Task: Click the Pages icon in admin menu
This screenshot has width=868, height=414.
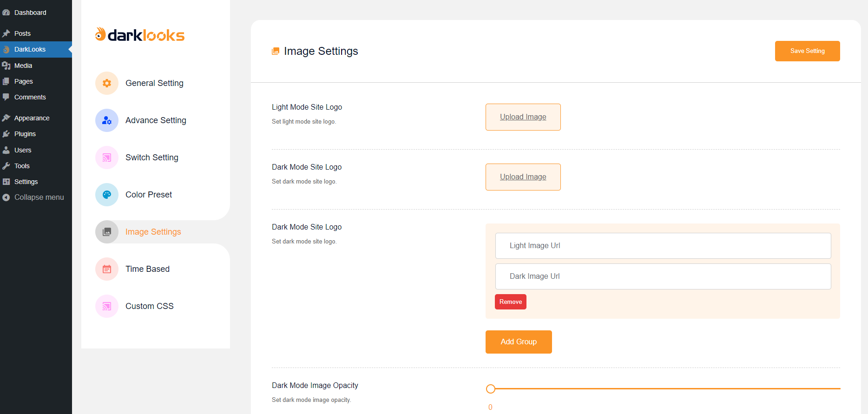Action: click(x=6, y=81)
